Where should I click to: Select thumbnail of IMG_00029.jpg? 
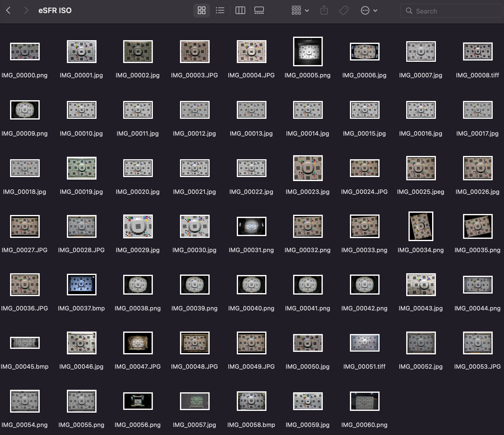pos(138,226)
